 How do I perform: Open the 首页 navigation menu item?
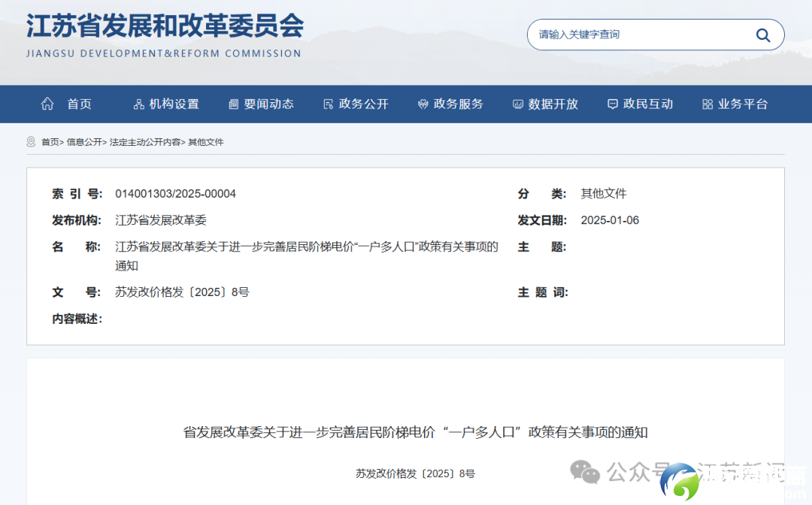click(x=79, y=104)
